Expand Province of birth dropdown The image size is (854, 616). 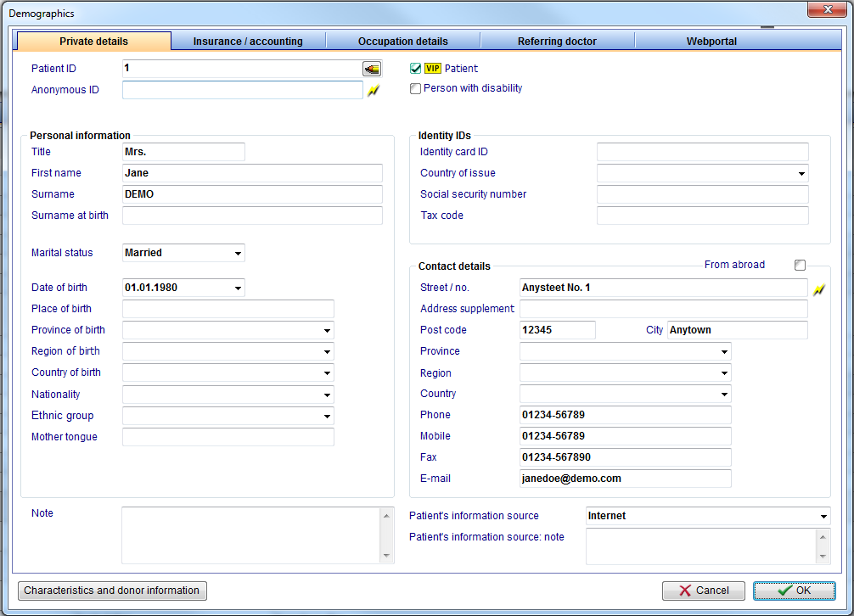[327, 330]
